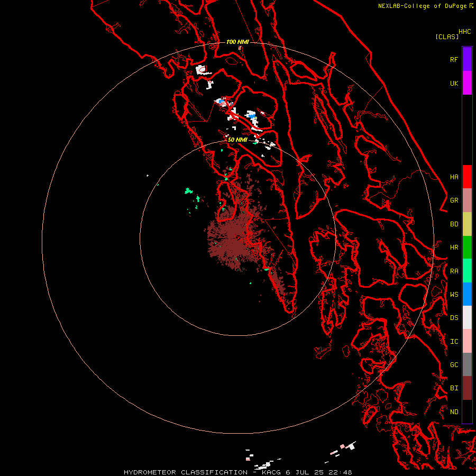Viewport: 476px width, 476px height.
Task: Click the DS legend label
Action: point(454,318)
